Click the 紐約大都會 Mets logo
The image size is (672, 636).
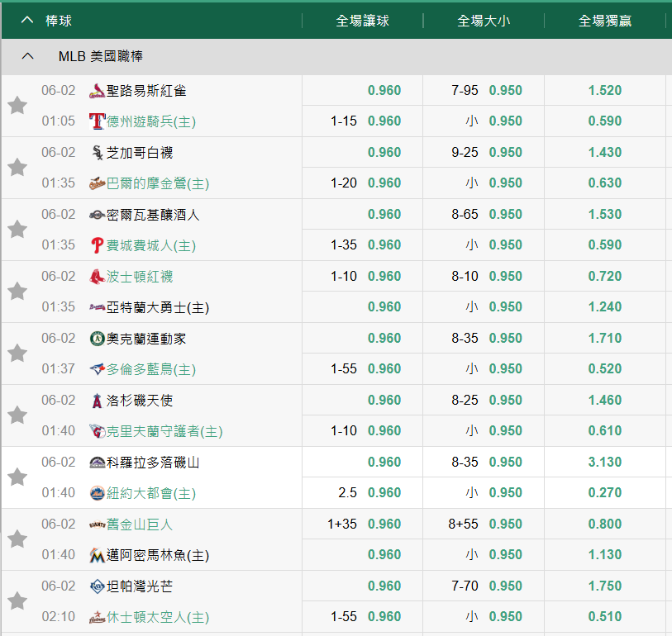click(98, 493)
